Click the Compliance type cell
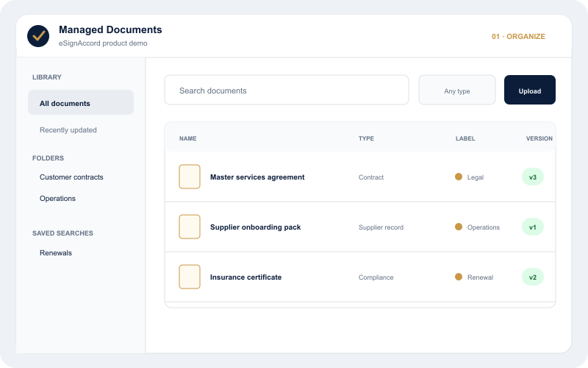Image resolution: width=588 pixels, height=368 pixels. [376, 277]
